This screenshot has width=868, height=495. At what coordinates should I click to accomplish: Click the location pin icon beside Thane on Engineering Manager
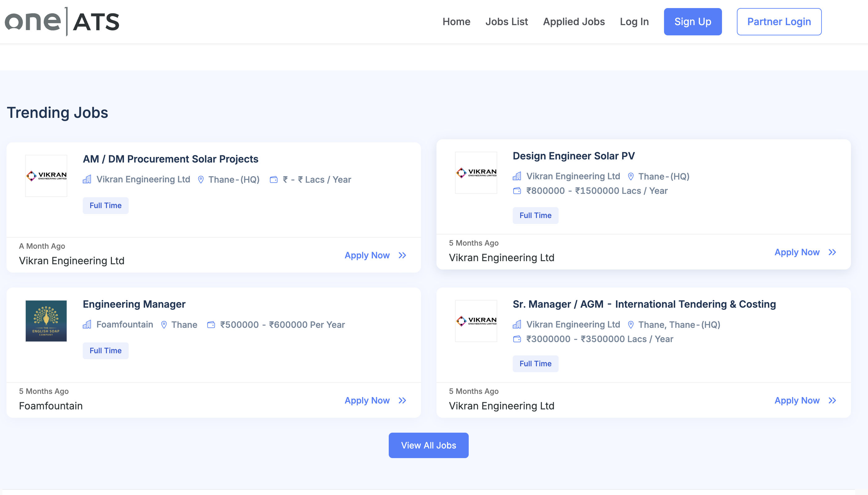164,325
